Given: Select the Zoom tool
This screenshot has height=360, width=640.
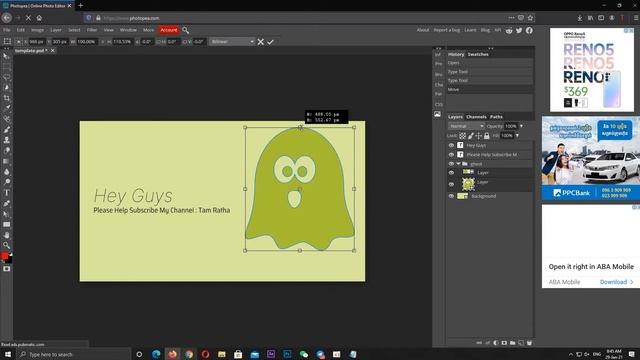Looking at the screenshot, I should pyautogui.click(x=7, y=245).
